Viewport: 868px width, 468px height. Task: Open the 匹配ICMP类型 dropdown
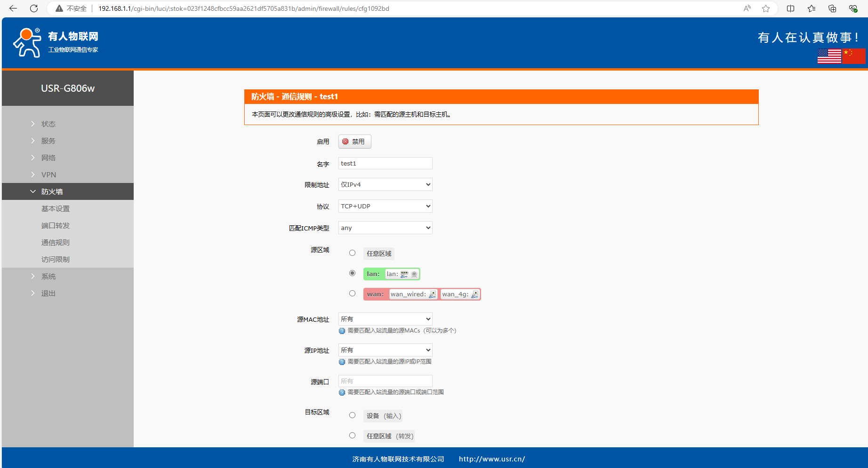pos(385,228)
